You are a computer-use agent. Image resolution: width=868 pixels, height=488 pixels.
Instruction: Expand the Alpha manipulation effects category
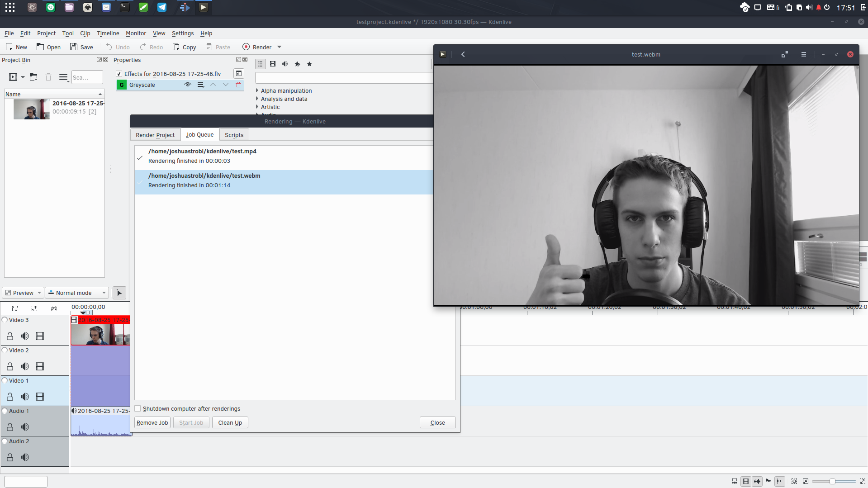pyautogui.click(x=257, y=91)
